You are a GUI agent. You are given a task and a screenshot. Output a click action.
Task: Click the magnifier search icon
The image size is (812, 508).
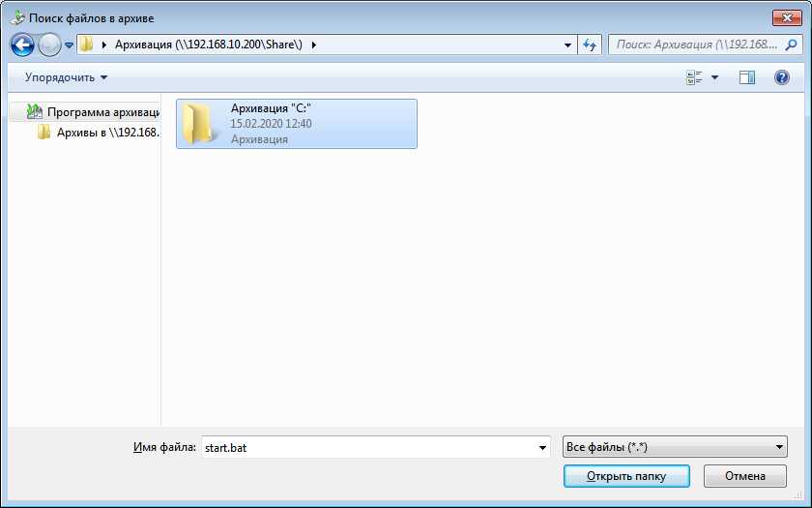click(792, 45)
